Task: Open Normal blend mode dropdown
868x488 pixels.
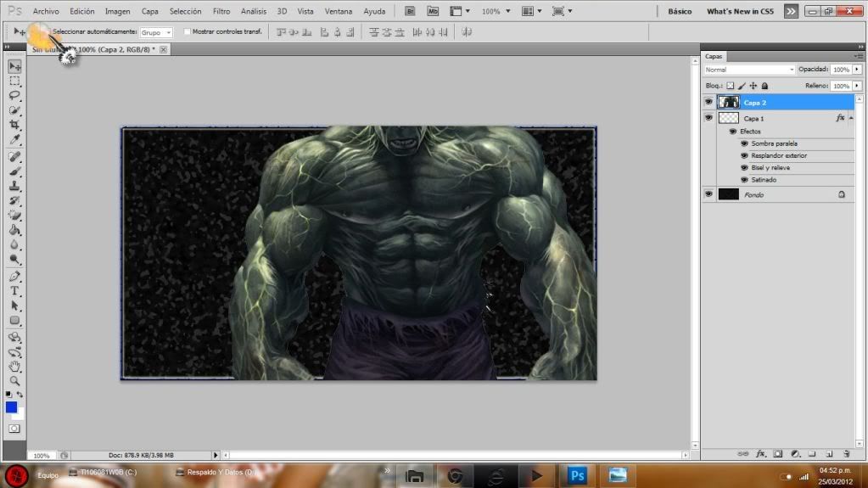Action: point(749,70)
